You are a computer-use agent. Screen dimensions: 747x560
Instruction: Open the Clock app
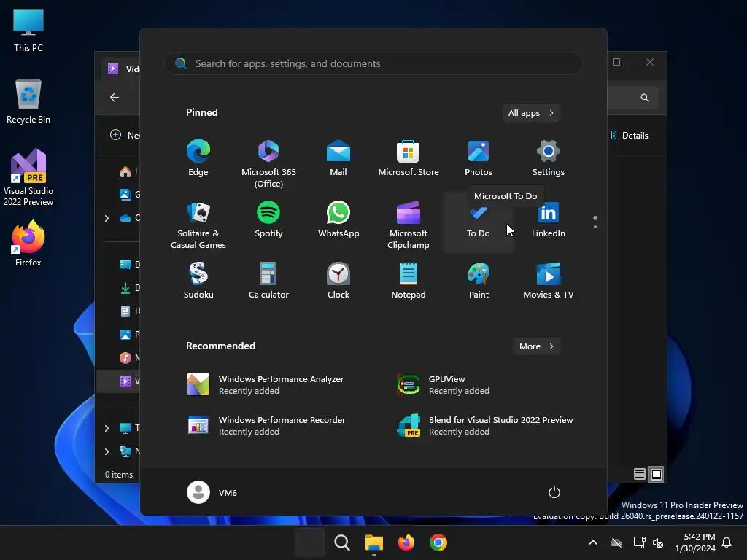click(338, 280)
